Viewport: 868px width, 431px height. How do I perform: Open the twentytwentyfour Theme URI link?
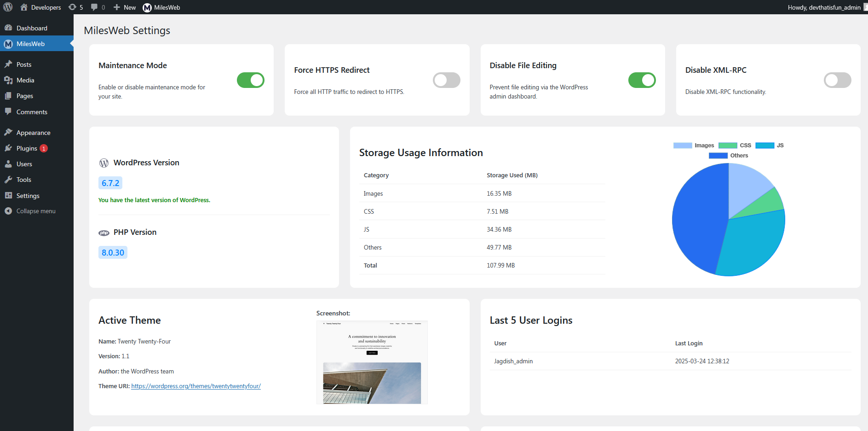tap(196, 386)
